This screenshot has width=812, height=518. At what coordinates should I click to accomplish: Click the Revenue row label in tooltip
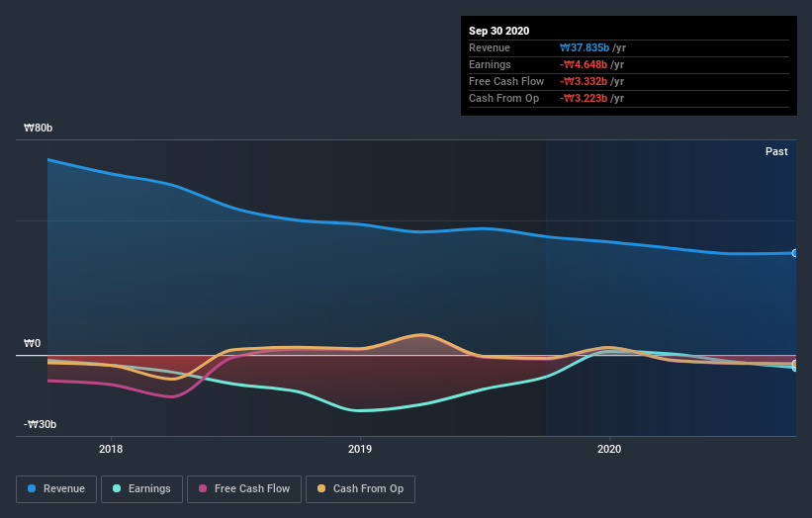pyautogui.click(x=490, y=47)
